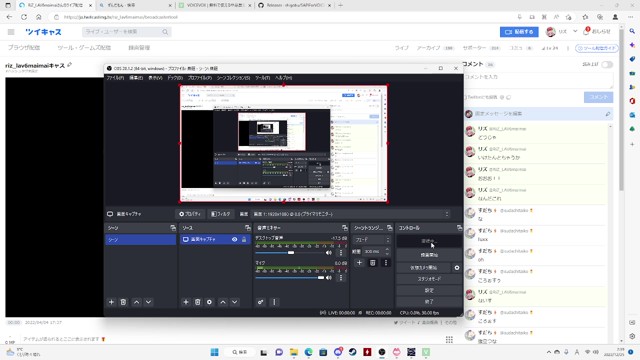Click the search magnifier in TwitCasting
Image resolution: width=640 pixels, height=360 pixels.
point(165,32)
